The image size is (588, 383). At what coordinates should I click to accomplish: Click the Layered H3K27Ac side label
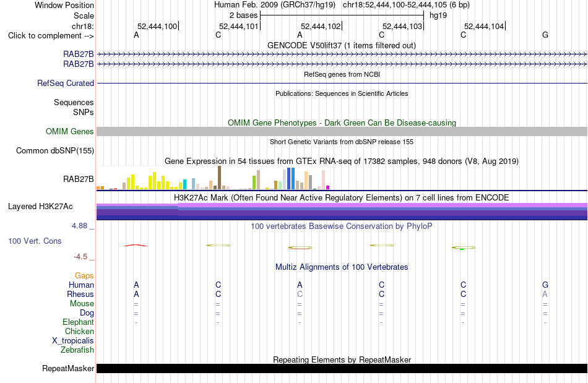click(40, 207)
